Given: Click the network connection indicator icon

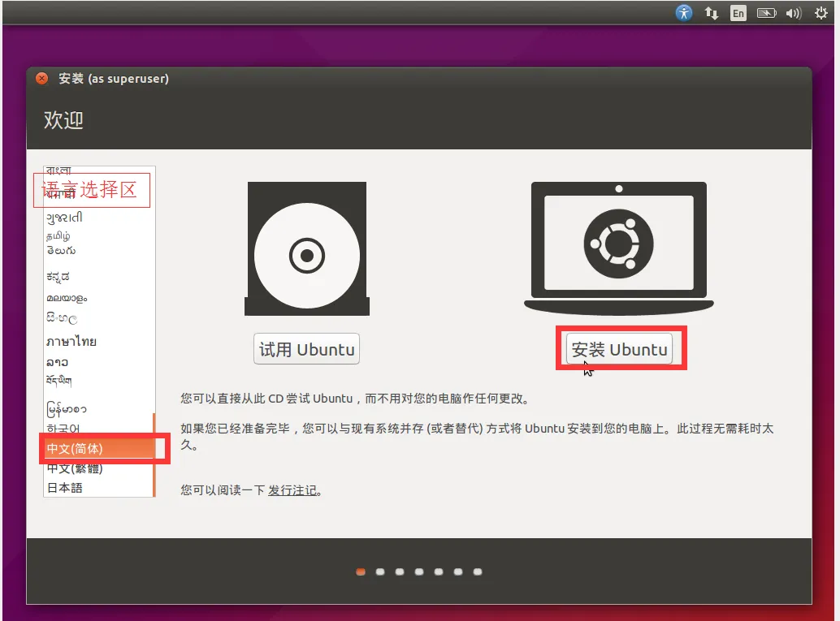Looking at the screenshot, I should click(712, 13).
